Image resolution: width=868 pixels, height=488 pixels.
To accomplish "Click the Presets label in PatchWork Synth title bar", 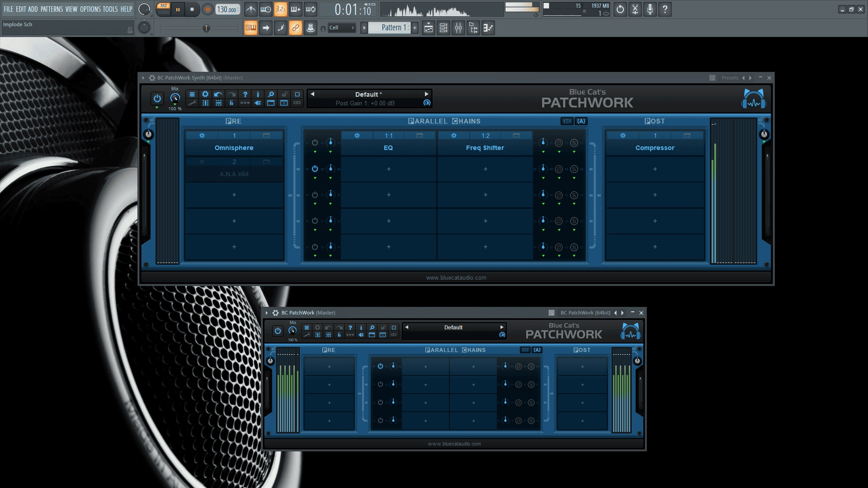I will click(x=730, y=78).
